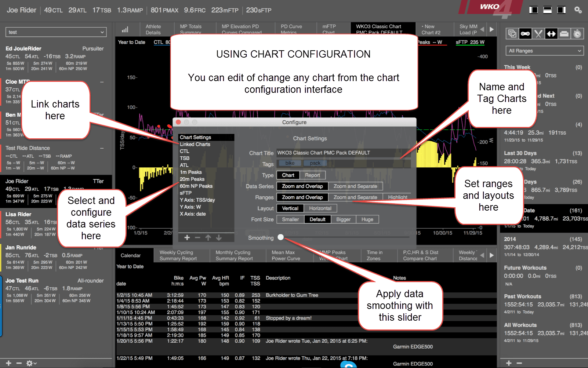Image resolution: width=588 pixels, height=368 pixels.
Task: Toggle the left athlete panel layout icon
Action: pyautogui.click(x=533, y=10)
